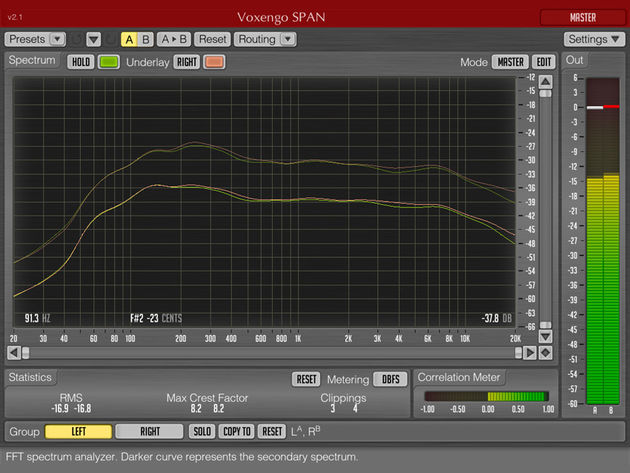Toggle spectrum HOLD
Image resolution: width=630 pixels, height=473 pixels.
pos(81,62)
